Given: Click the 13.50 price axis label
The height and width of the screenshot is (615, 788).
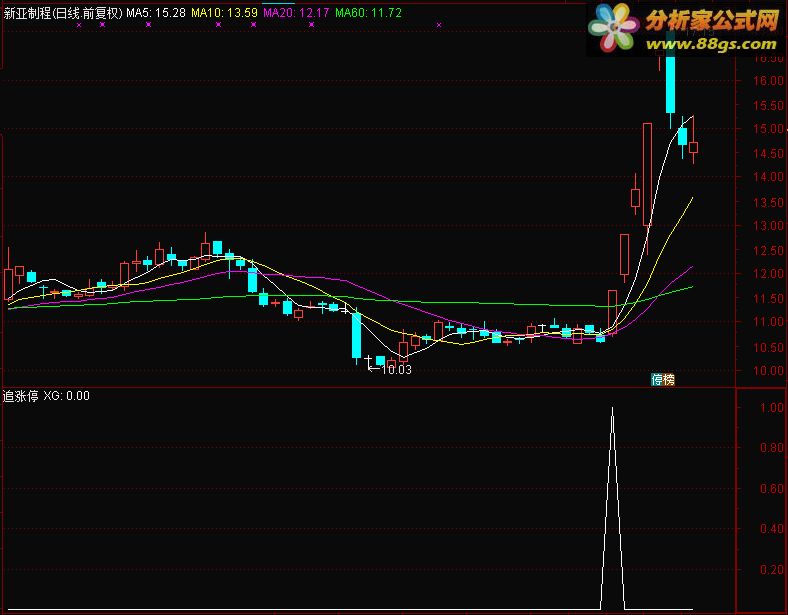Looking at the screenshot, I should click(768, 202).
